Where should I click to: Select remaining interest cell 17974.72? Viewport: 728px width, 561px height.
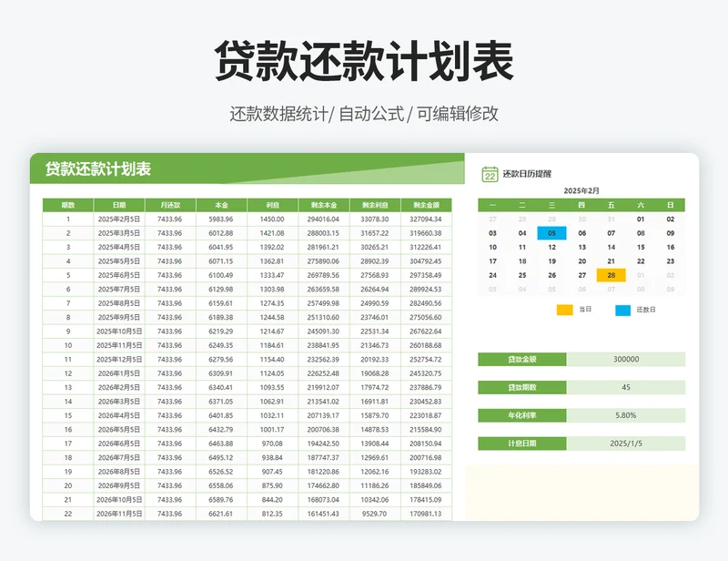(x=375, y=387)
